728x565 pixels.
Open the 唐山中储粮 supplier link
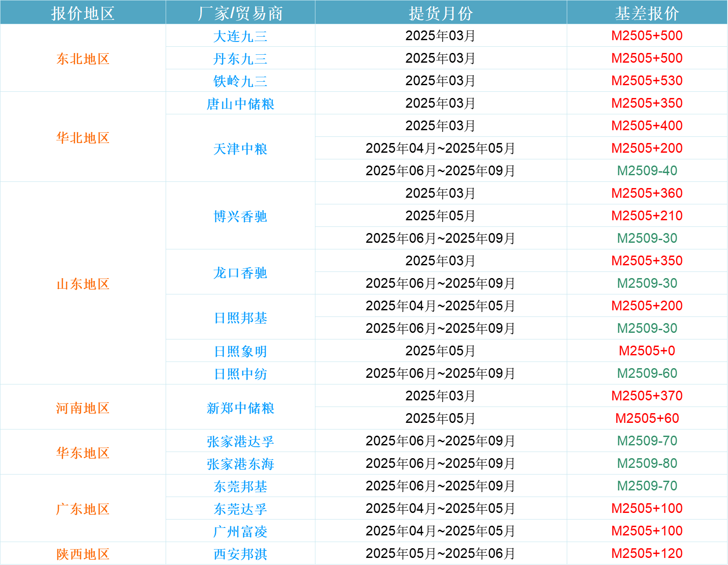pyautogui.click(x=240, y=104)
